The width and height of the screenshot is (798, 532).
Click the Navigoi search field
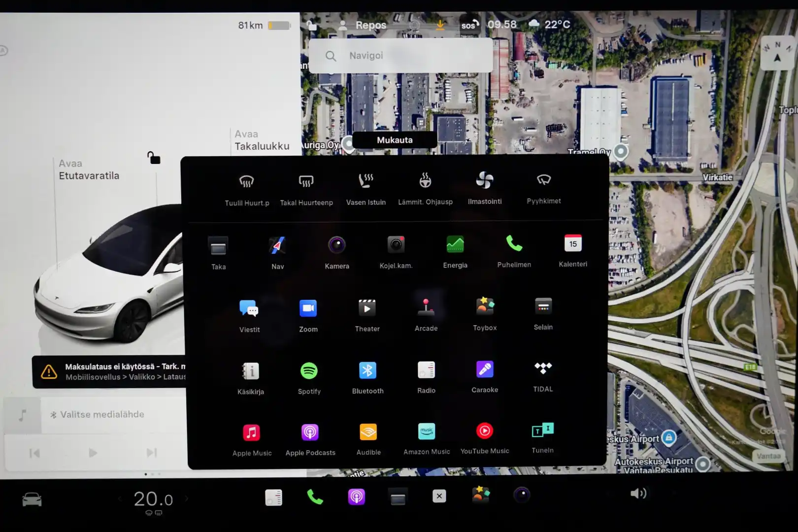[x=400, y=56]
